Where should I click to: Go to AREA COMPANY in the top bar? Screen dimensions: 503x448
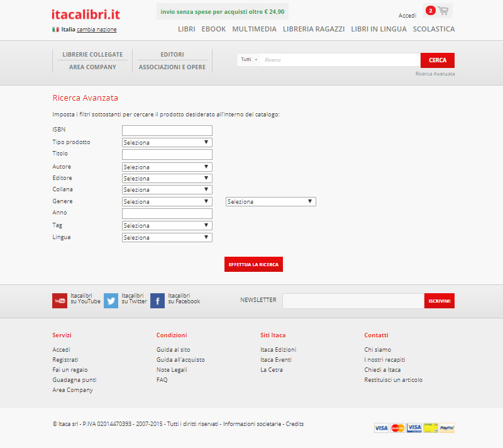tap(92, 67)
